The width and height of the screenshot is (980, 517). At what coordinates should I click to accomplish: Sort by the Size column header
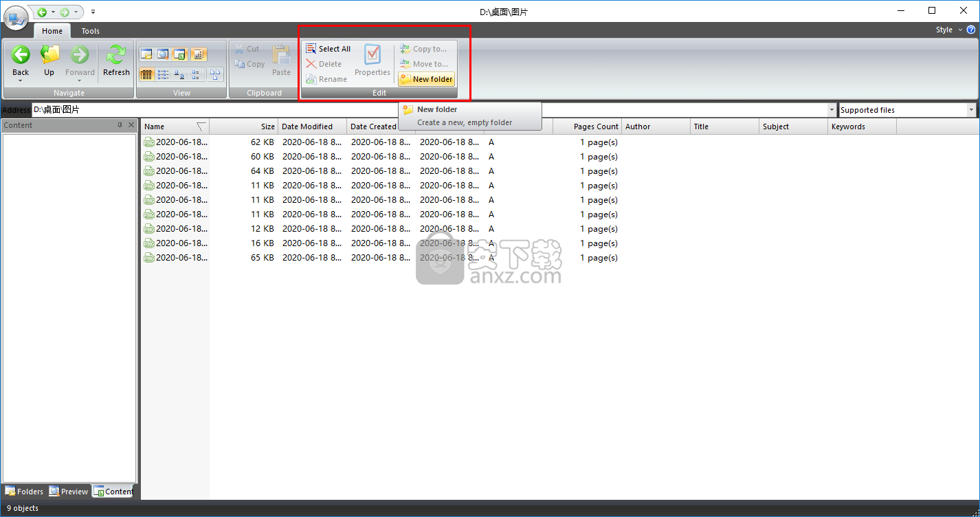click(243, 126)
